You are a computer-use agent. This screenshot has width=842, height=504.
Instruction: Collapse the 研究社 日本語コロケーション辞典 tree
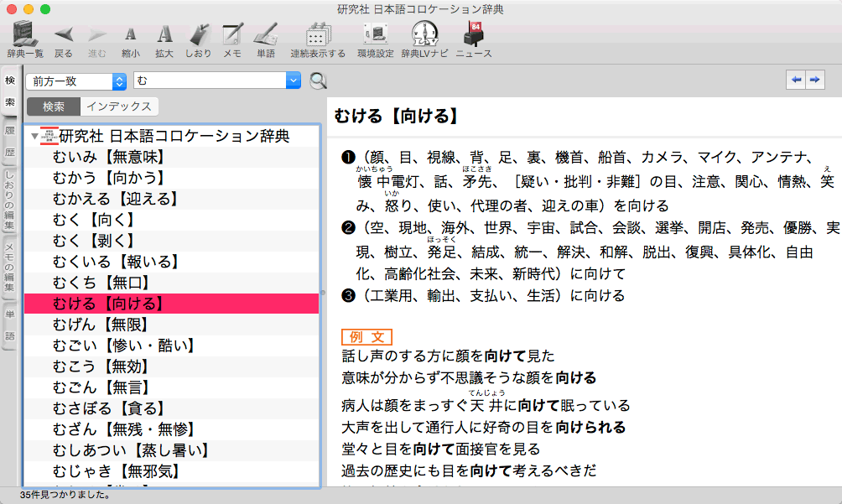point(34,136)
